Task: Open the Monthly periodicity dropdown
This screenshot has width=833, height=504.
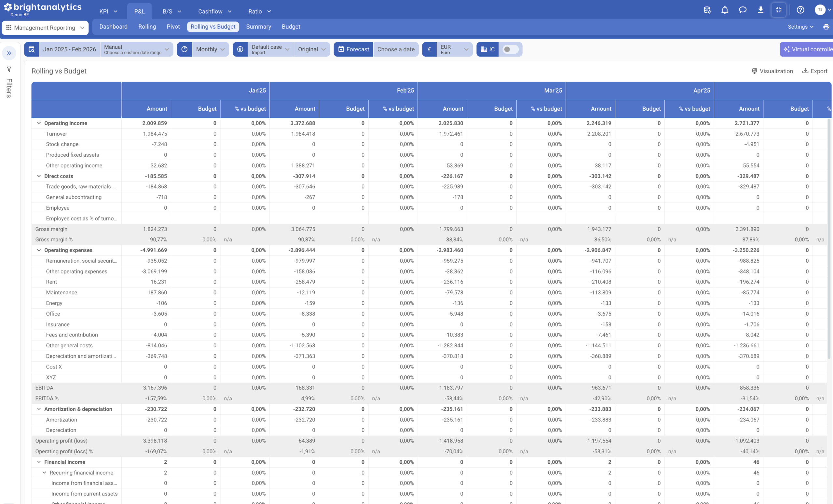Action: [x=210, y=49]
